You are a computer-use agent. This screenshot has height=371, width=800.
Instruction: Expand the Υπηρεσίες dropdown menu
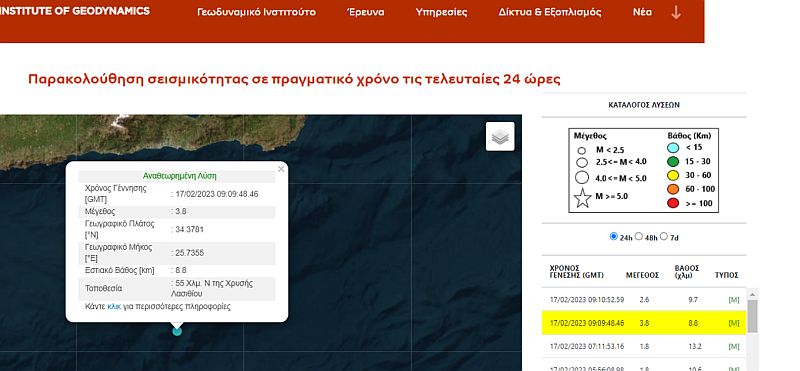[441, 12]
